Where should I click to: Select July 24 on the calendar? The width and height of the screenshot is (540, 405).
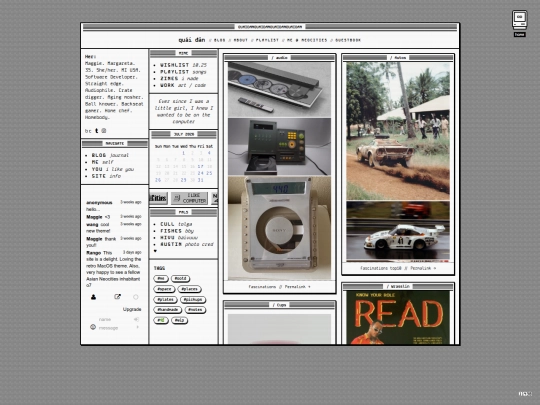[200, 173]
